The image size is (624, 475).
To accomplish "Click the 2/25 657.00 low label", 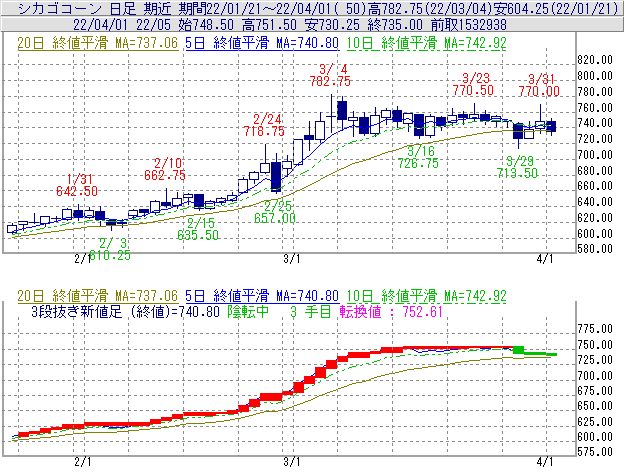I will point(275,212).
